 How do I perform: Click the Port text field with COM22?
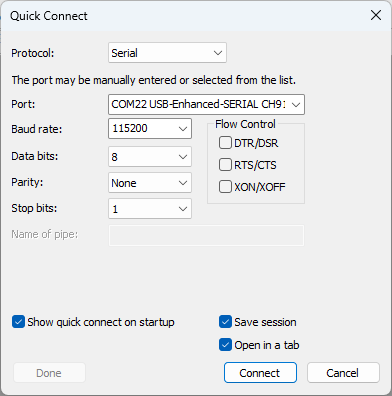click(x=198, y=104)
